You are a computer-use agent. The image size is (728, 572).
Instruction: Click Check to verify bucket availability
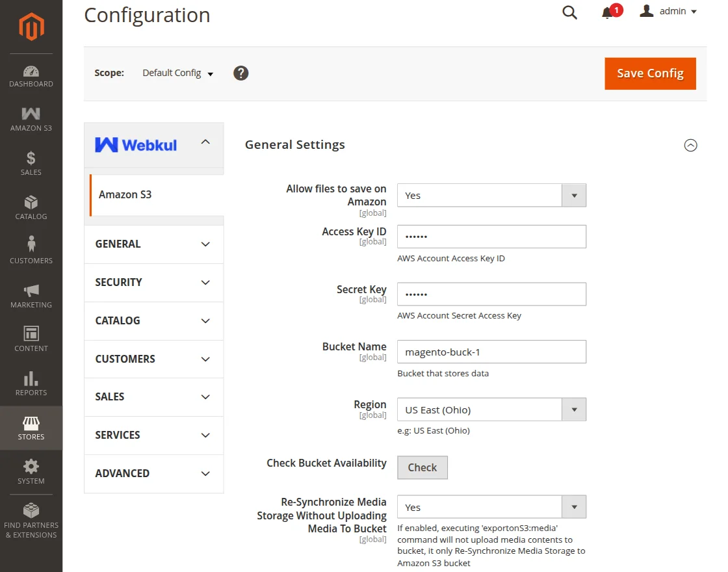[422, 467]
